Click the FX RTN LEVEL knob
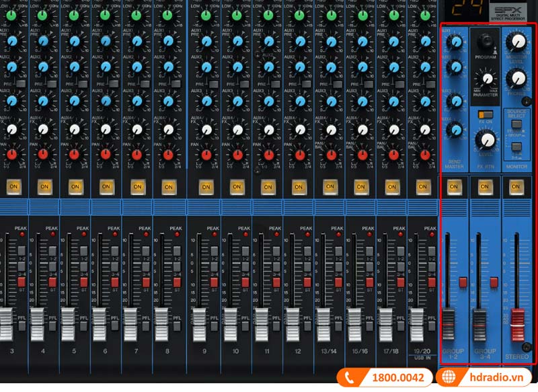The image size is (538, 392). (486, 140)
